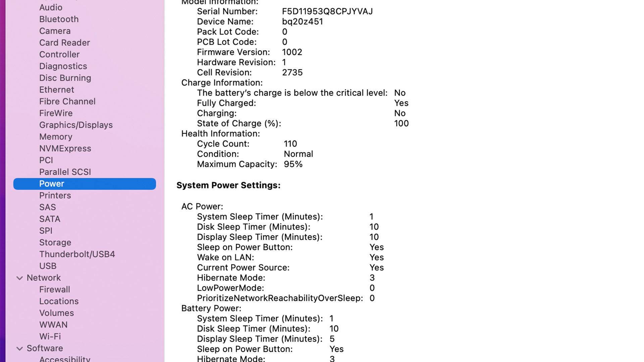644x362 pixels.
Task: Select the USB sidebar item
Action: tap(48, 266)
